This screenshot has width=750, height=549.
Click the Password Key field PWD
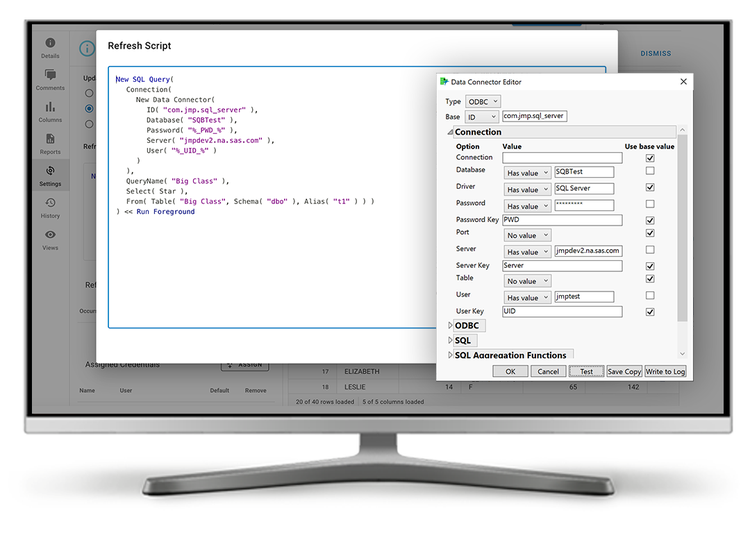pyautogui.click(x=562, y=220)
